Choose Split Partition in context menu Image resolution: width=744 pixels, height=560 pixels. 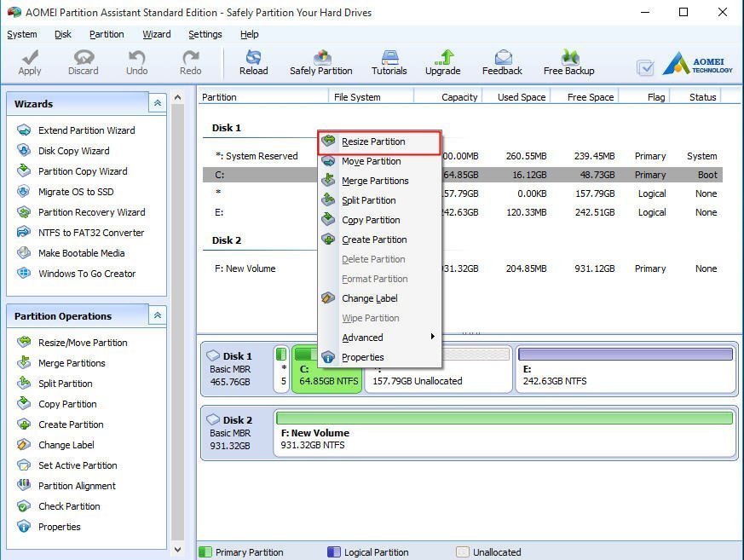(379, 200)
